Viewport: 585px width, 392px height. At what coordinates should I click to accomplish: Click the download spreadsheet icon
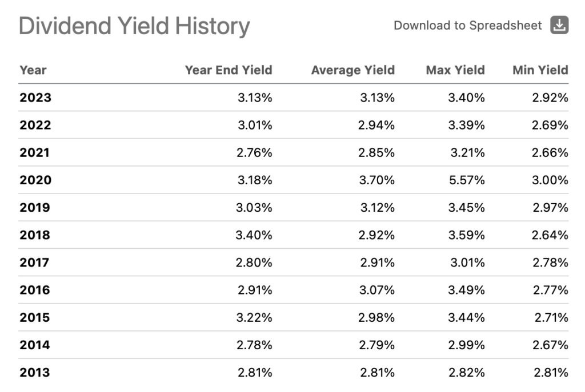559,26
